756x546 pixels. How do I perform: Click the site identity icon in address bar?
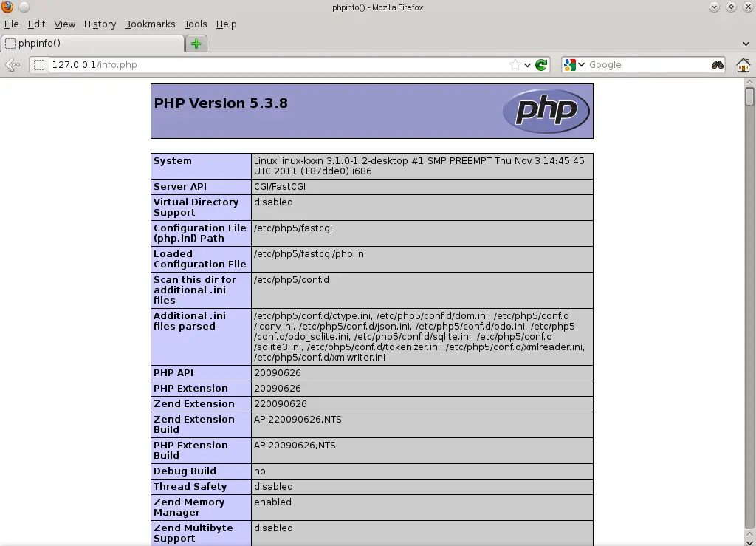click(x=39, y=64)
